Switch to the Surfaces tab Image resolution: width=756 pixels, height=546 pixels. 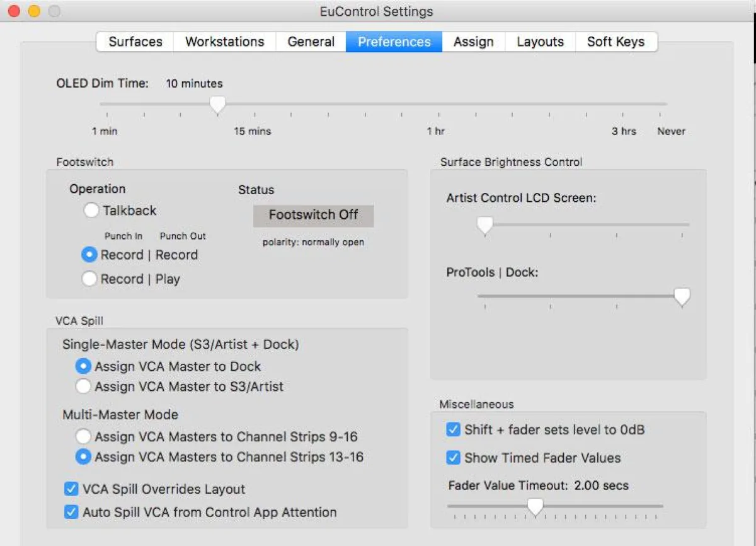pyautogui.click(x=135, y=42)
